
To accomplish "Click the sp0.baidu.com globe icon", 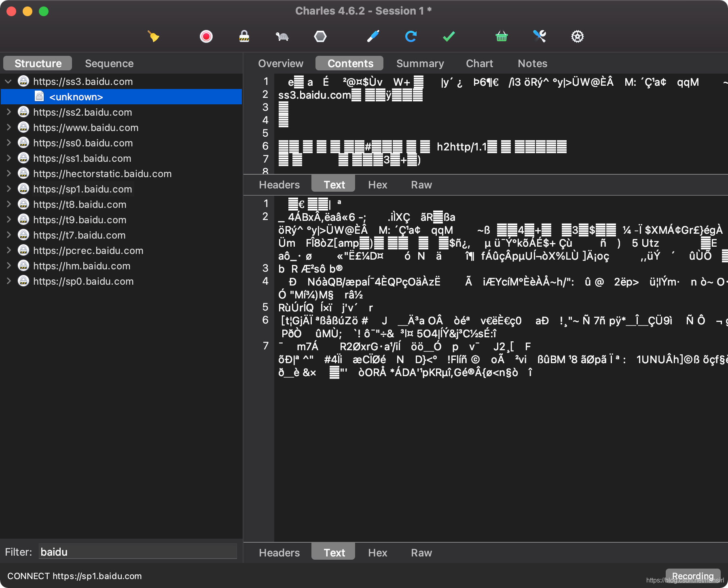I will pos(24,281).
